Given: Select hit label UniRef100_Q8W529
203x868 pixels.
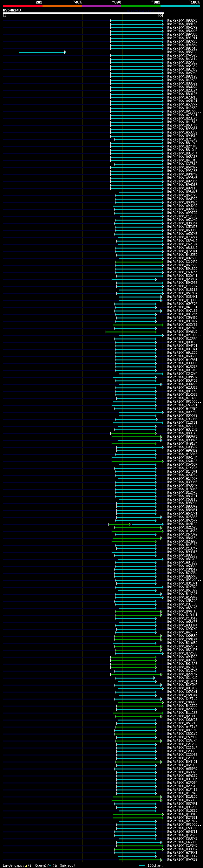Looking at the screenshot, I should 182,84.
